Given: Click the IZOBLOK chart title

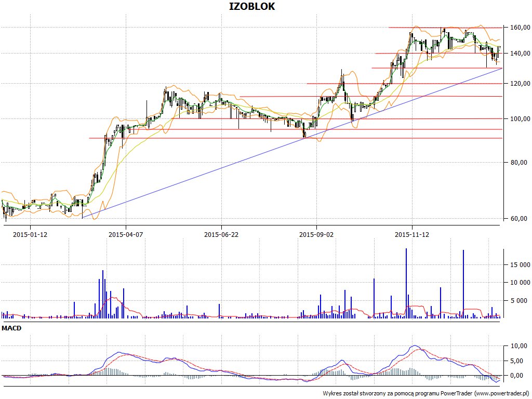Looking at the screenshot, I should tap(252, 6).
